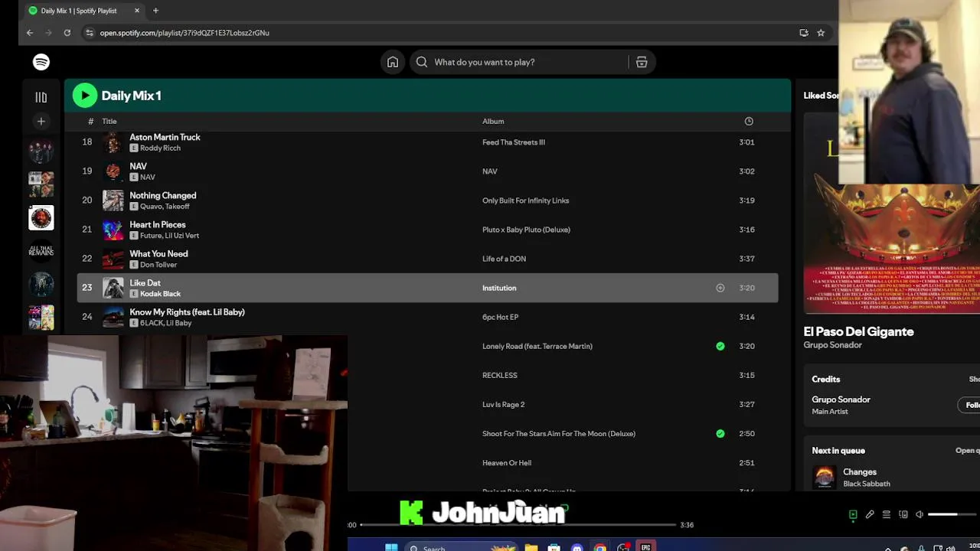Seek on the song progress bar
This screenshot has height=551, width=980.
pyautogui.click(x=518, y=525)
